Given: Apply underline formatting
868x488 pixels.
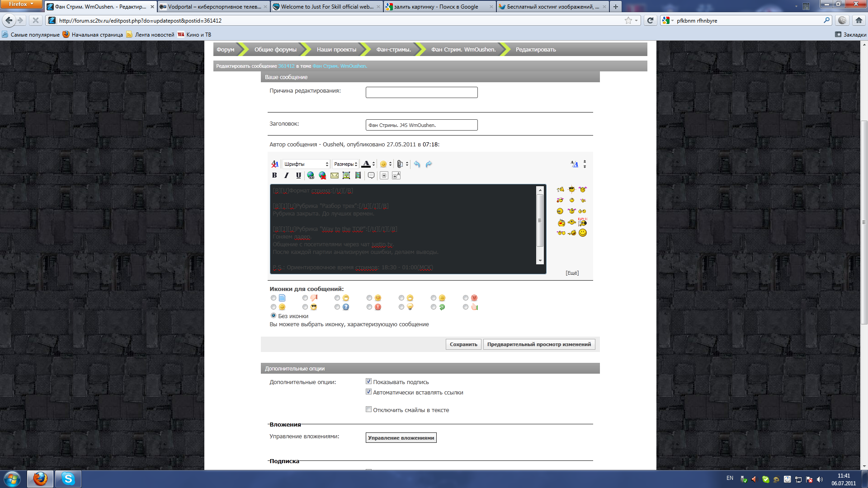Looking at the screenshot, I should (x=298, y=175).
